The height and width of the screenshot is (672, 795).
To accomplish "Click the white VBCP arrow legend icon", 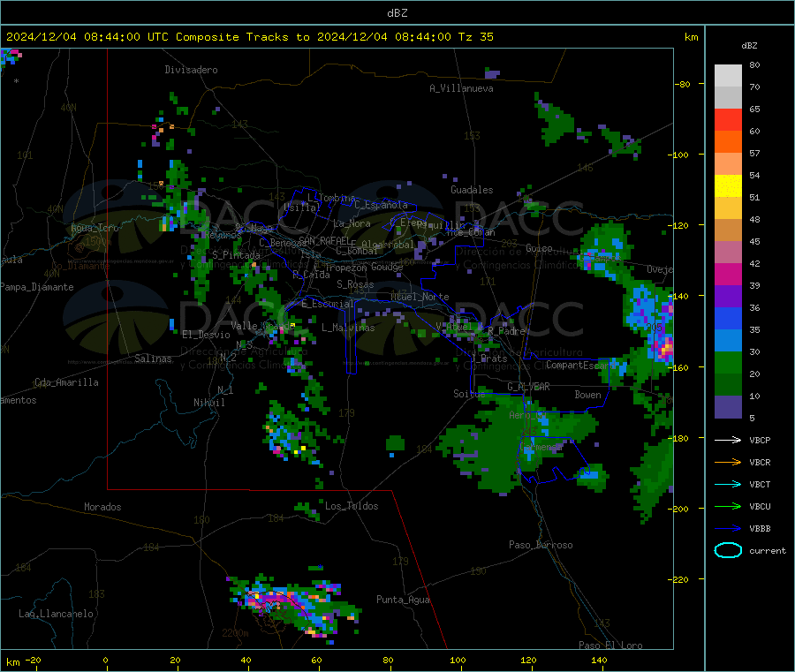I will pyautogui.click(x=728, y=440).
